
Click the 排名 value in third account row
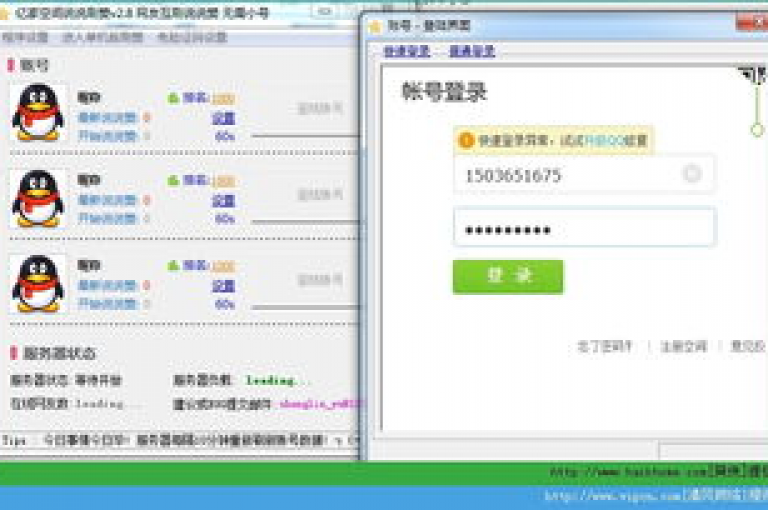point(223,267)
